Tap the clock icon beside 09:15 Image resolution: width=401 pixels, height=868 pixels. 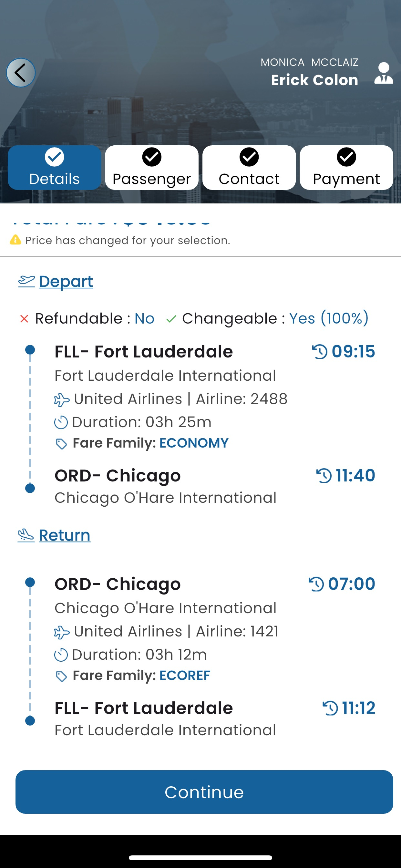pyautogui.click(x=319, y=352)
